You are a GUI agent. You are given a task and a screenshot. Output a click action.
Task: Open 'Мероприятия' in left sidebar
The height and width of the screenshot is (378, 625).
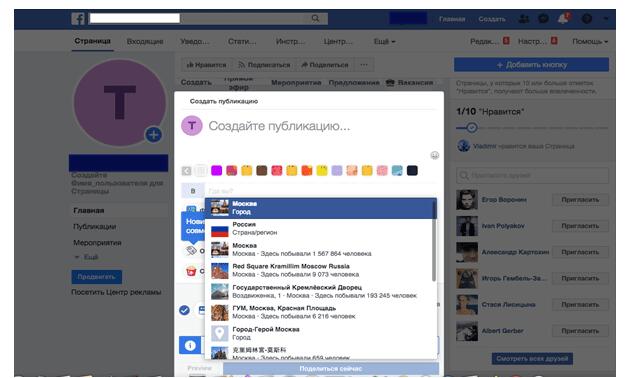pyautogui.click(x=97, y=242)
